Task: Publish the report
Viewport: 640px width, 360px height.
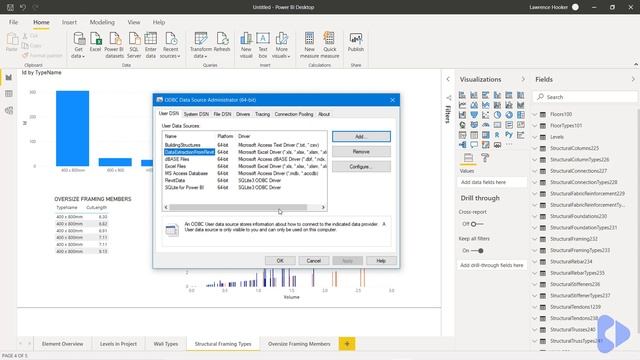Action: (356, 42)
